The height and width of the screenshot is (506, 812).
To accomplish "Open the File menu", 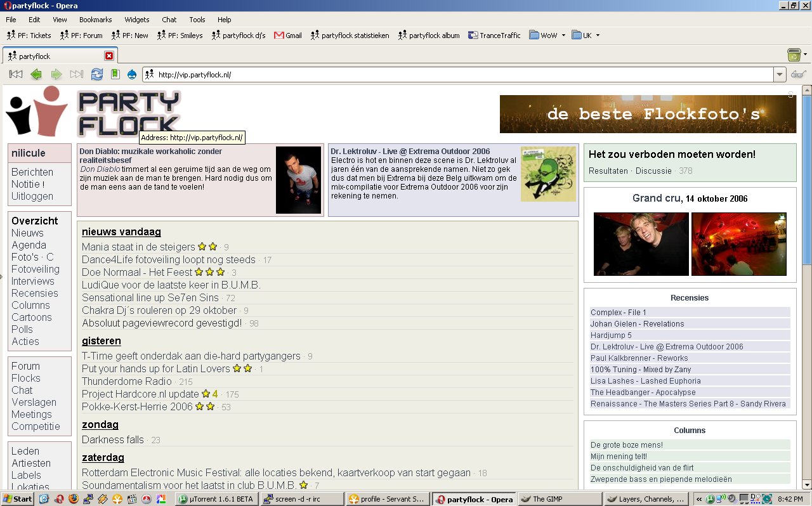I will 11,20.
